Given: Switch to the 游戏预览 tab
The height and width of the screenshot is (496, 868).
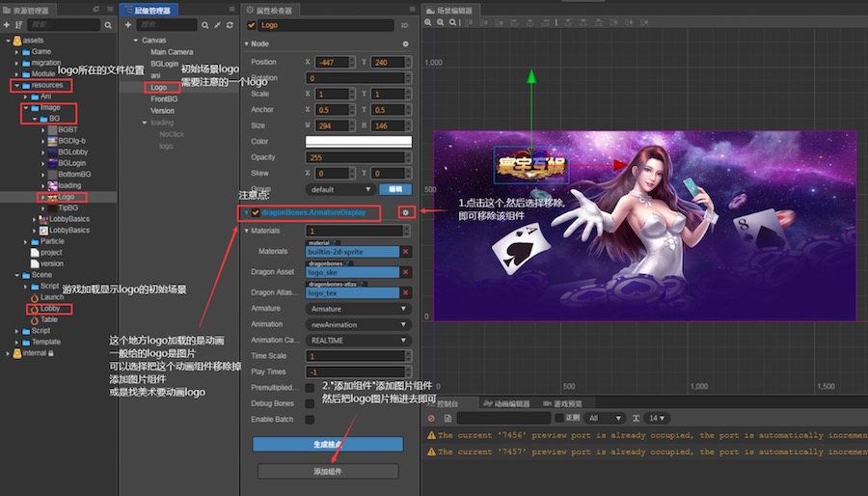Looking at the screenshot, I should tap(567, 403).
